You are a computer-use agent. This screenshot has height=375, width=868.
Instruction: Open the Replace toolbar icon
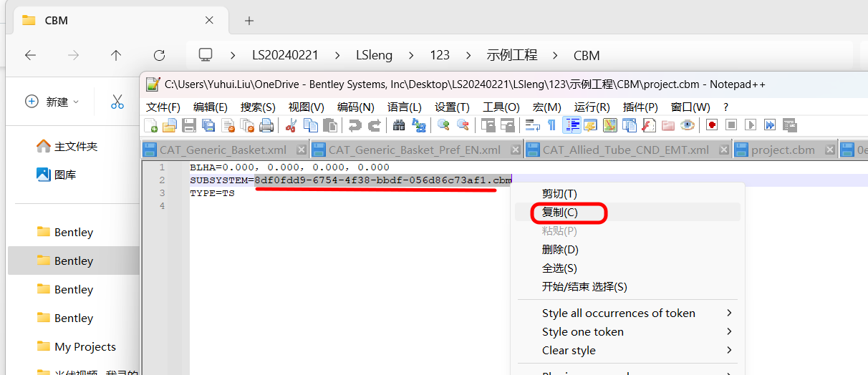(x=418, y=125)
